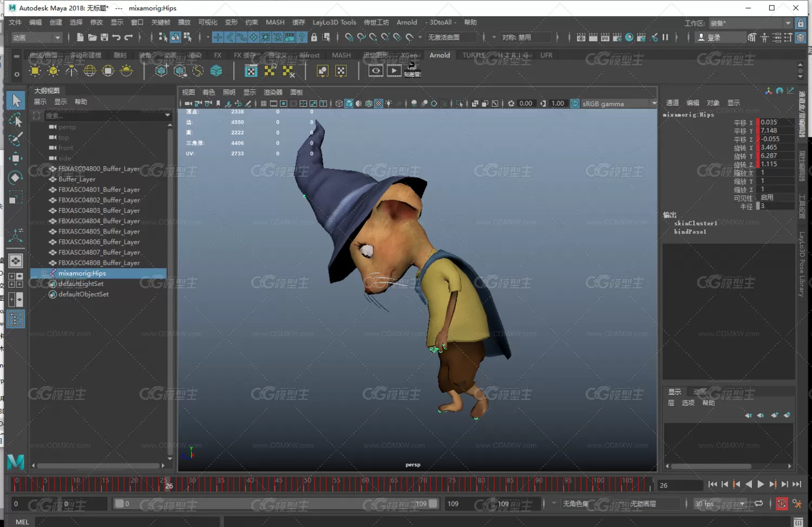Toggle HumanIK character controls icon

[x=764, y=37]
